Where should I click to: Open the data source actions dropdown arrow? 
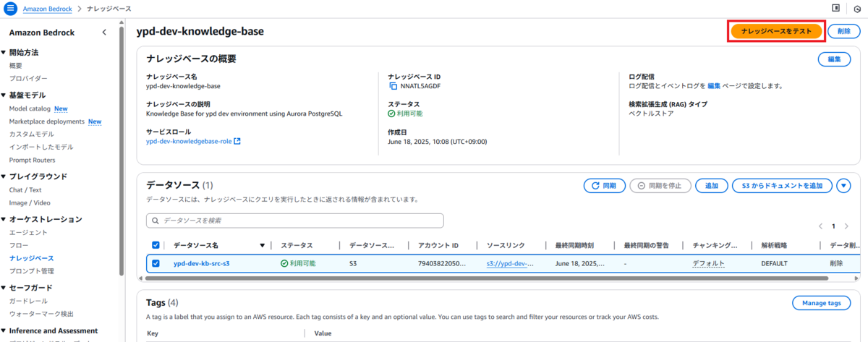[x=843, y=186]
